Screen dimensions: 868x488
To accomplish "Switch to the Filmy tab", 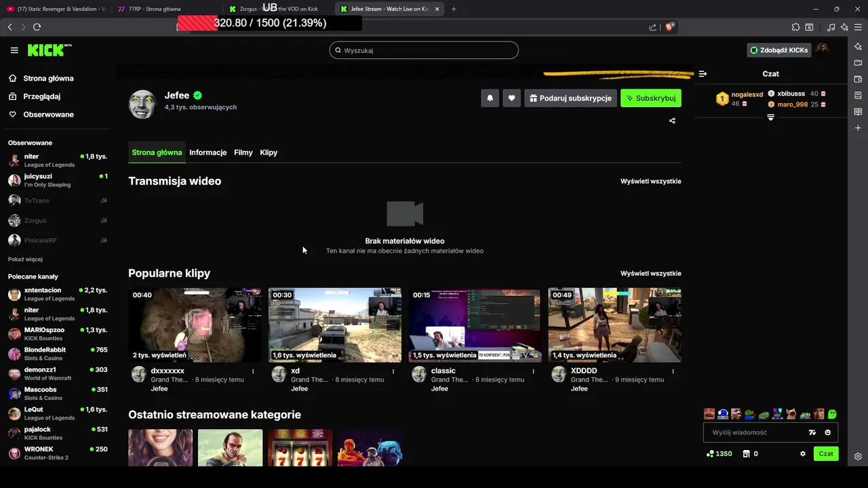I will click(x=243, y=152).
